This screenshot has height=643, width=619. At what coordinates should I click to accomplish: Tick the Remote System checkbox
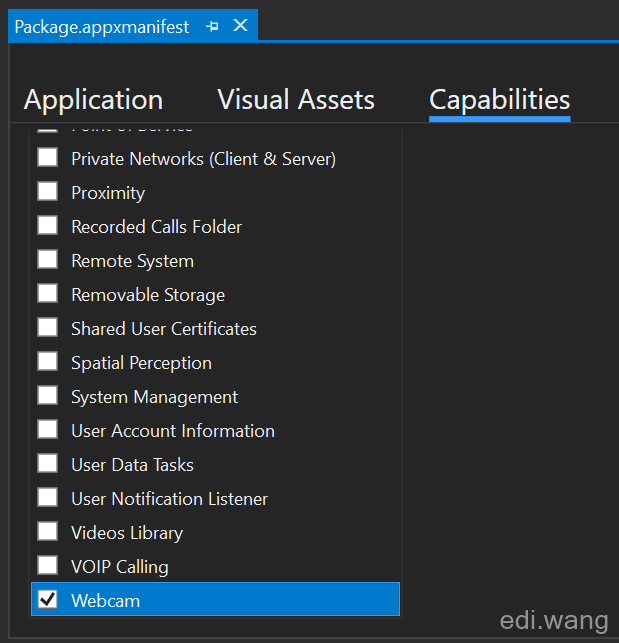coord(48,260)
